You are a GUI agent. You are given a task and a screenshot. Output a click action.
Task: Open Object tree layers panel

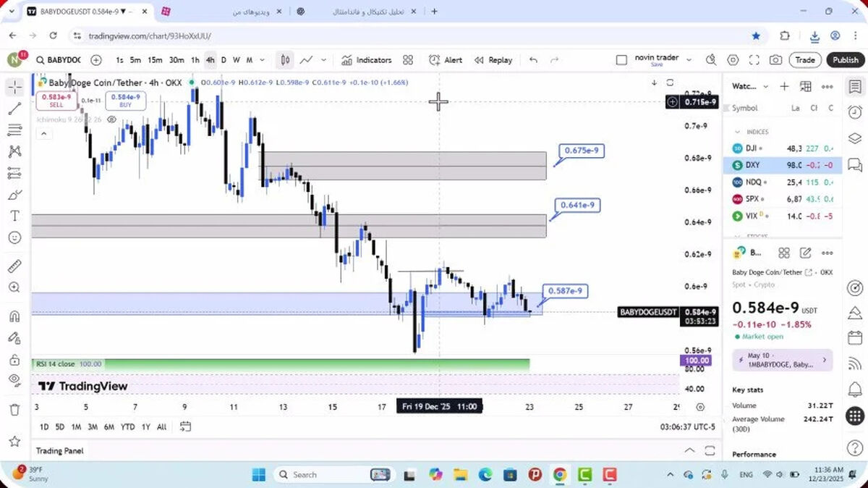[855, 138]
